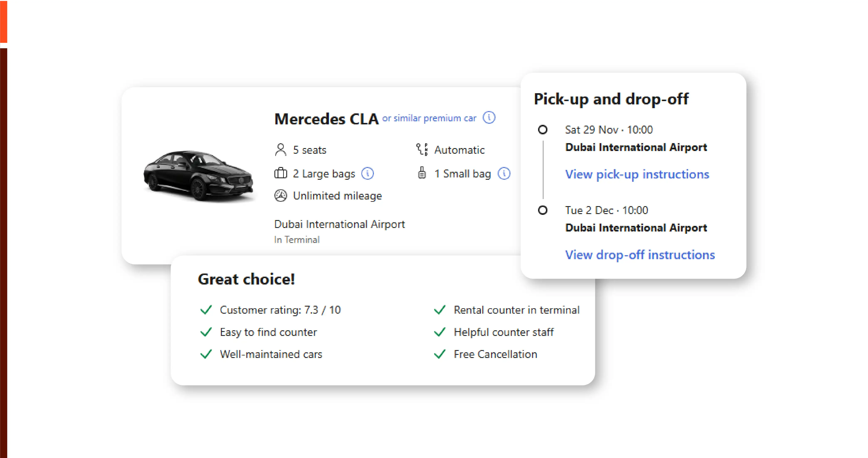Click the checkmark beside Well-maintained cars
The height and width of the screenshot is (458, 868).
(206, 354)
